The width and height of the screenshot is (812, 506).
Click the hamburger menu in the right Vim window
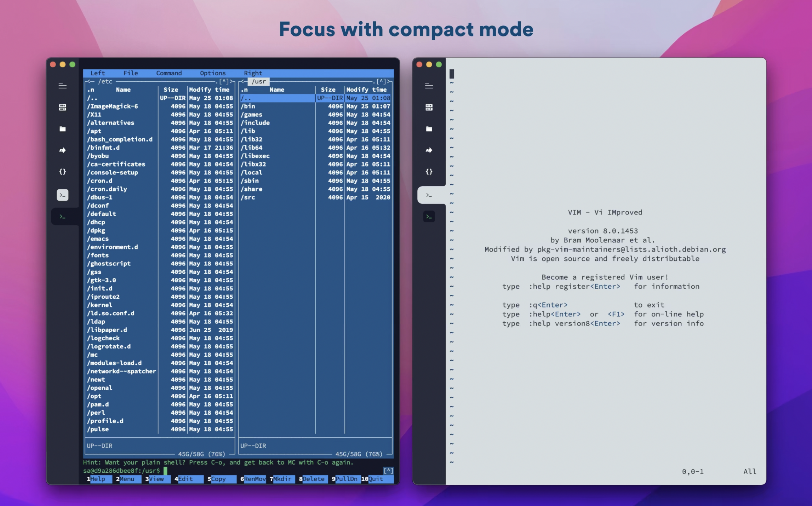(x=429, y=86)
